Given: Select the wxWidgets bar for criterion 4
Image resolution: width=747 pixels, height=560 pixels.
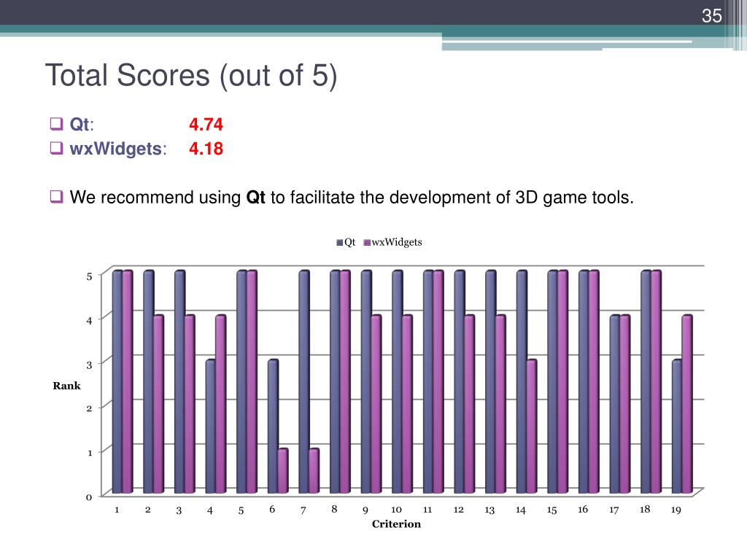Looking at the screenshot, I should [x=221, y=404].
